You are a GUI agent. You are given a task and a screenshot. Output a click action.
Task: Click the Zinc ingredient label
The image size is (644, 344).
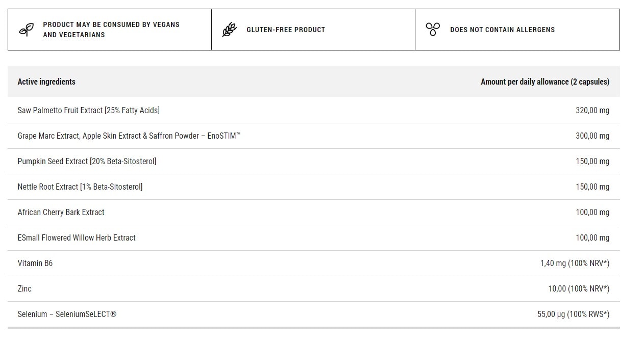24,288
